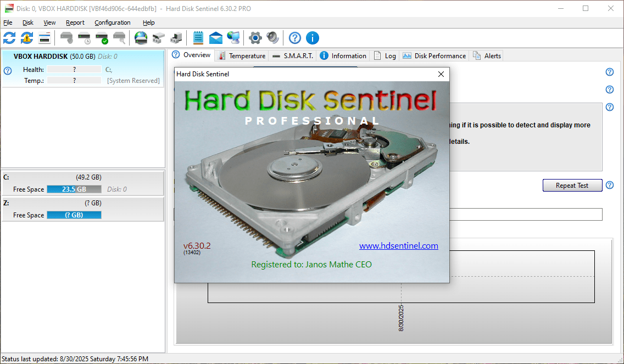Switch to the Overview tab
The height and width of the screenshot is (364, 624).
tap(191, 55)
